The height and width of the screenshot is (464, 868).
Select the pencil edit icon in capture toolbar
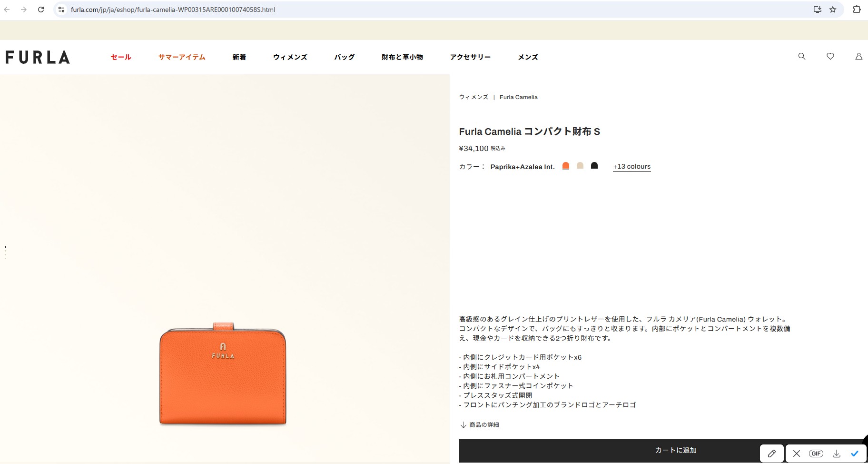772,454
